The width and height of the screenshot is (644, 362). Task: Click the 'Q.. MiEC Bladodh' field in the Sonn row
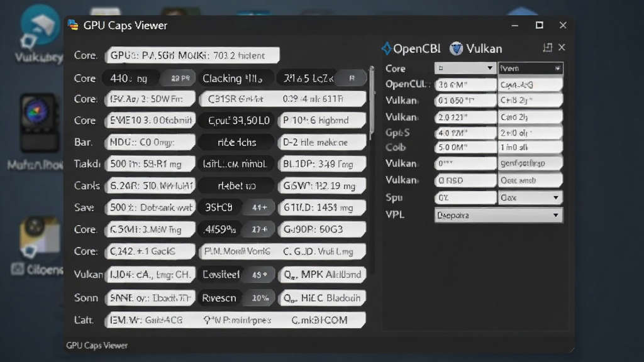[x=322, y=298]
